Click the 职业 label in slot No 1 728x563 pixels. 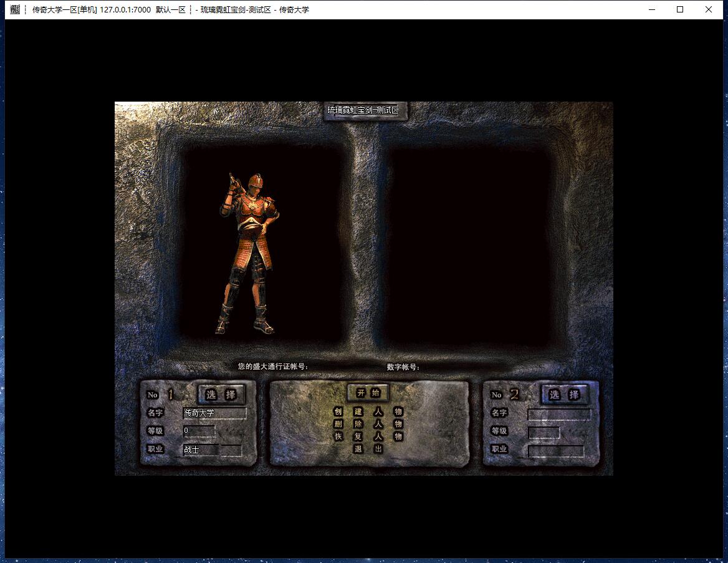pos(155,449)
